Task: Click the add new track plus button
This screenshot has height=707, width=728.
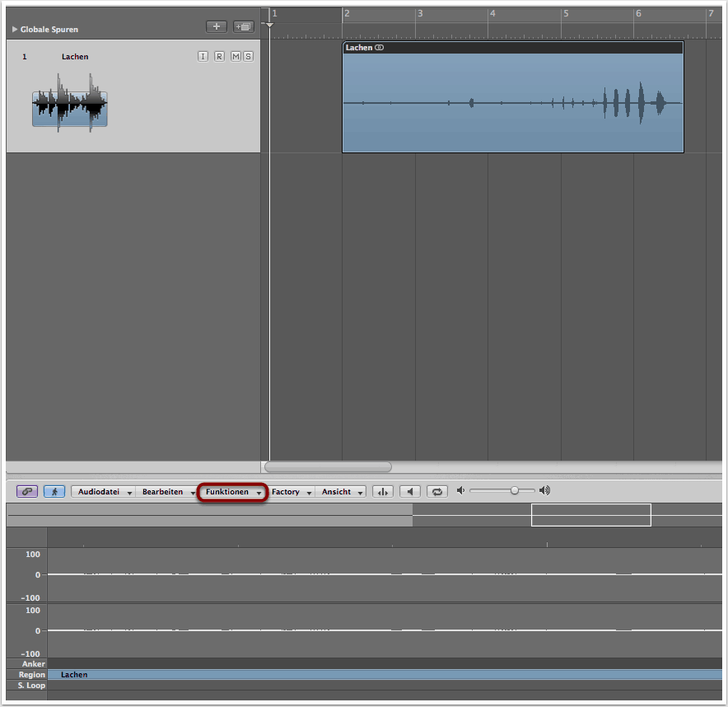Action: pyautogui.click(x=216, y=26)
